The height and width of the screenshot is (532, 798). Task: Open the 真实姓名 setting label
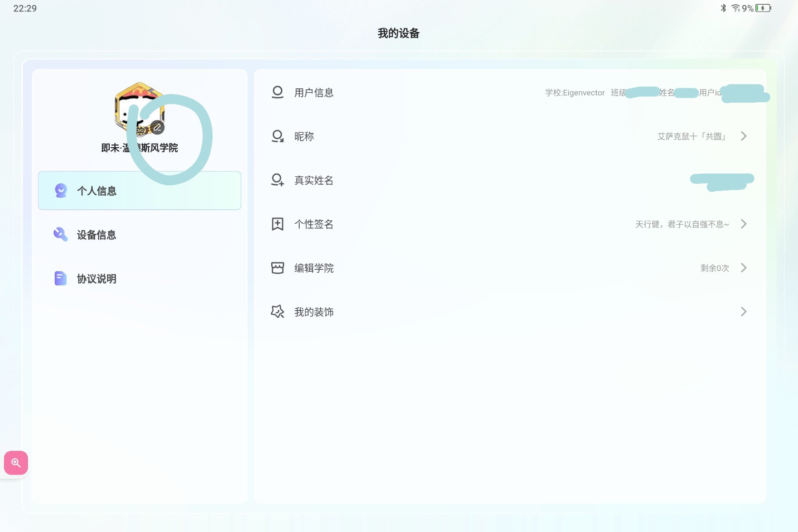(x=314, y=180)
